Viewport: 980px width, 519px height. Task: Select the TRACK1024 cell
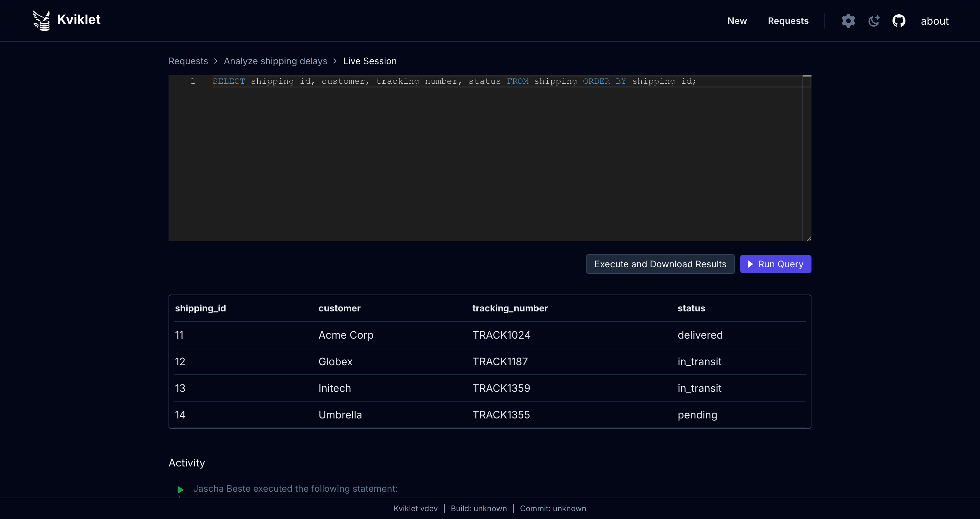click(x=501, y=335)
